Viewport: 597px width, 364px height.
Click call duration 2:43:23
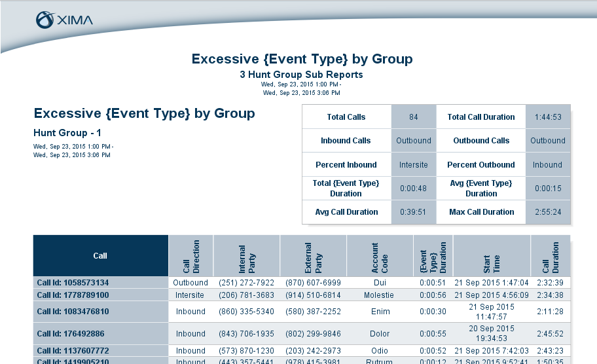coord(550,351)
